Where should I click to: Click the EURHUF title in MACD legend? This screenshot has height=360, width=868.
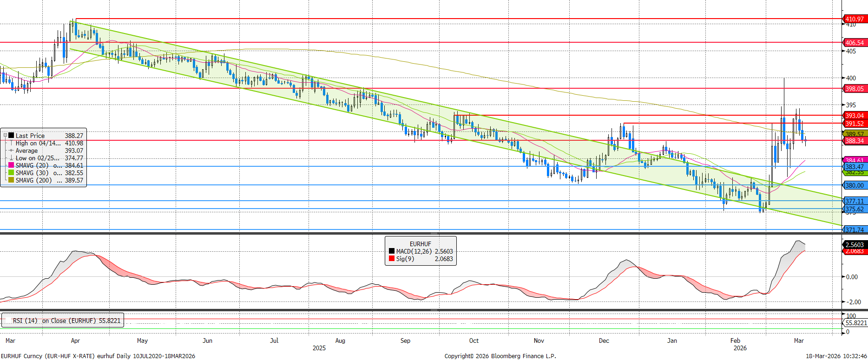[420, 244]
